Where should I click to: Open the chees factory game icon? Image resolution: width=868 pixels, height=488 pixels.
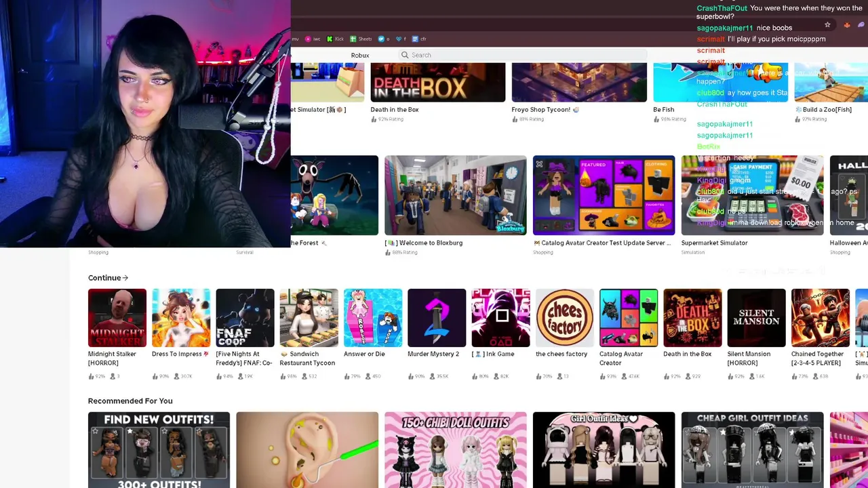point(564,318)
